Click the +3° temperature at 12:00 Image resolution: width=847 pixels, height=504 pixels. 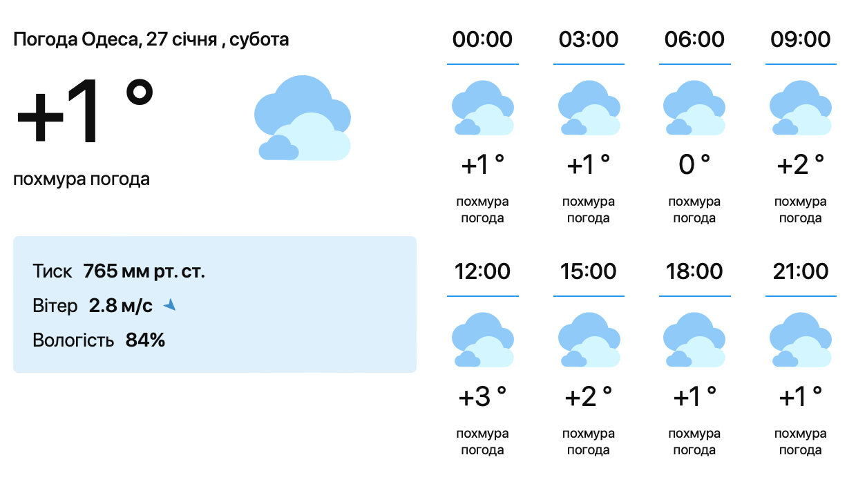[482, 397]
